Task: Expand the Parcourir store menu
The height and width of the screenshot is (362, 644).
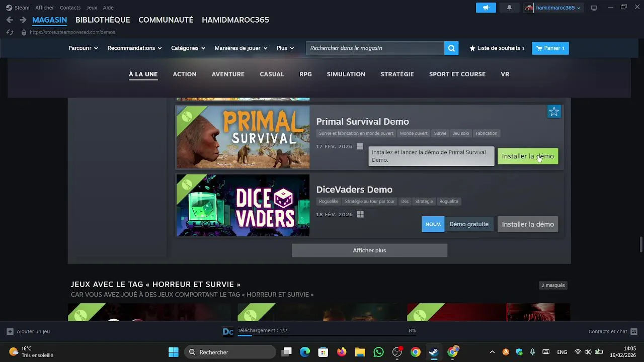Action: [83, 48]
